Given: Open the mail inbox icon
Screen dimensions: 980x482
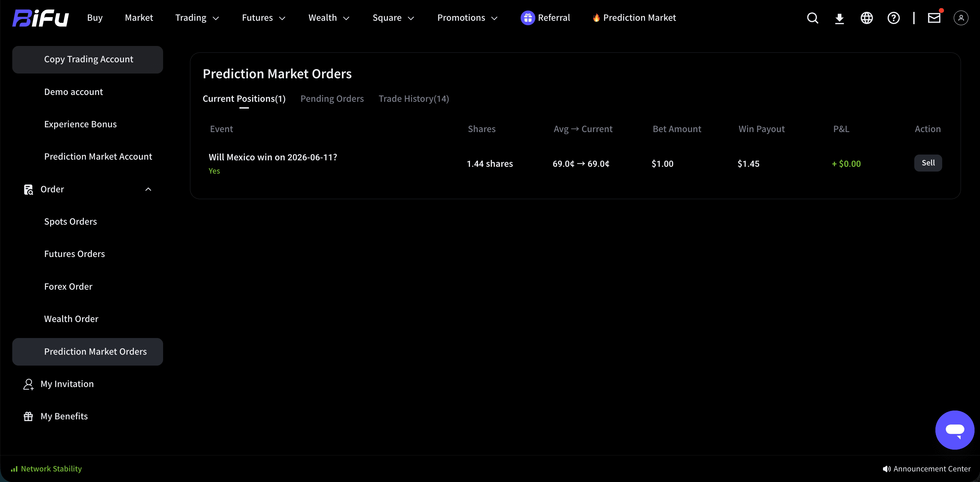Looking at the screenshot, I should tap(934, 17).
